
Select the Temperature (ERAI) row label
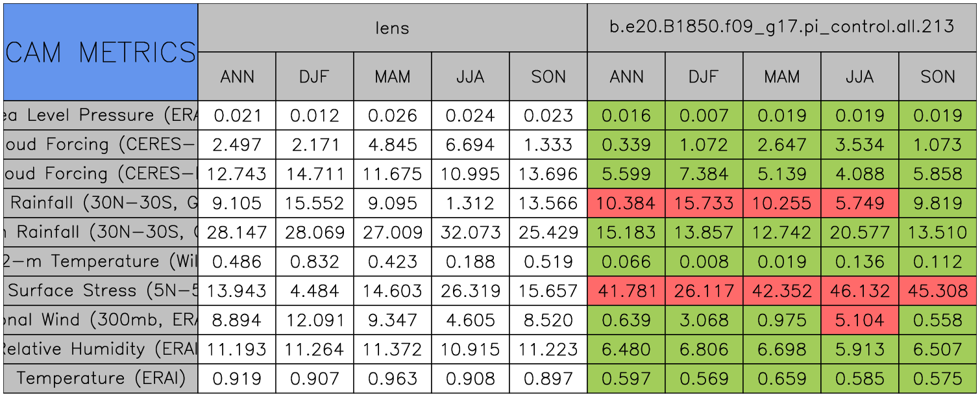coord(101,379)
